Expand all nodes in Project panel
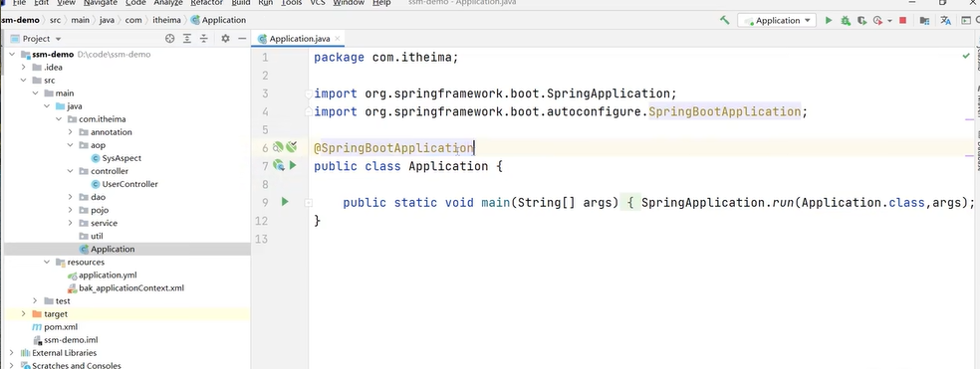Screen dimensions: 980x369 [187, 39]
